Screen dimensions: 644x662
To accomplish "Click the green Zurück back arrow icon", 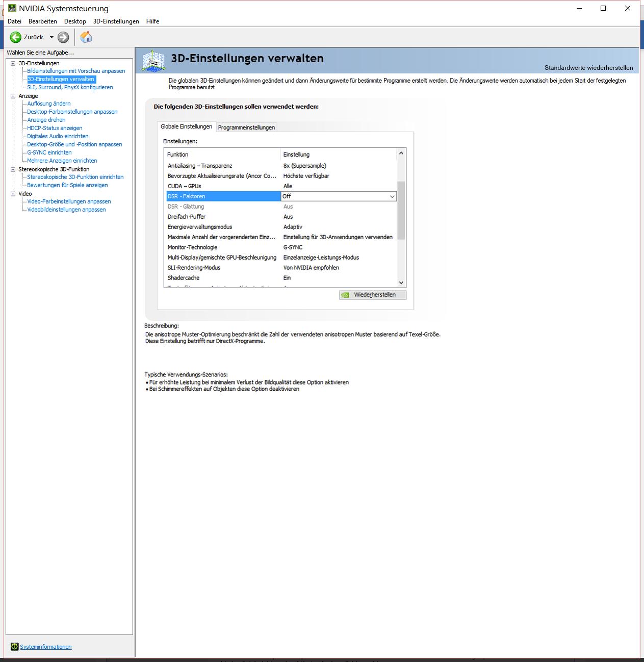I will [x=16, y=37].
